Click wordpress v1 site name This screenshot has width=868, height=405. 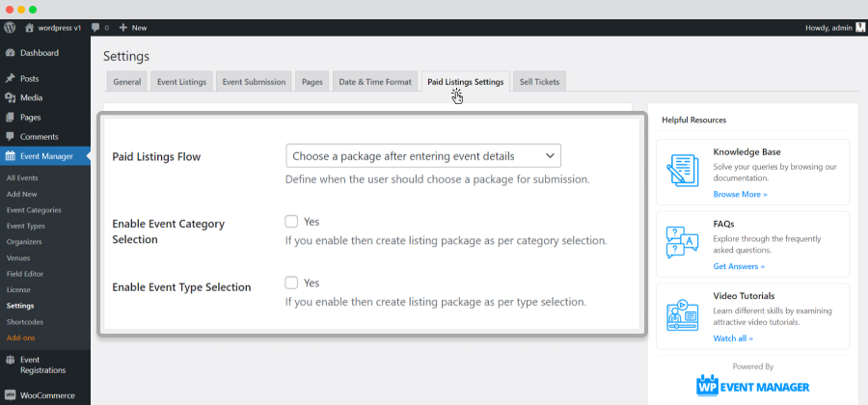point(59,27)
